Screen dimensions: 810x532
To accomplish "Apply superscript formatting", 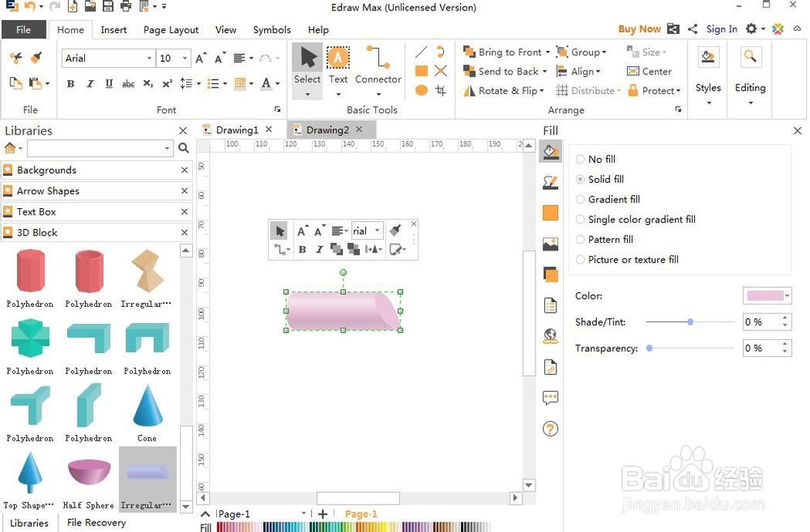I will click(x=167, y=83).
